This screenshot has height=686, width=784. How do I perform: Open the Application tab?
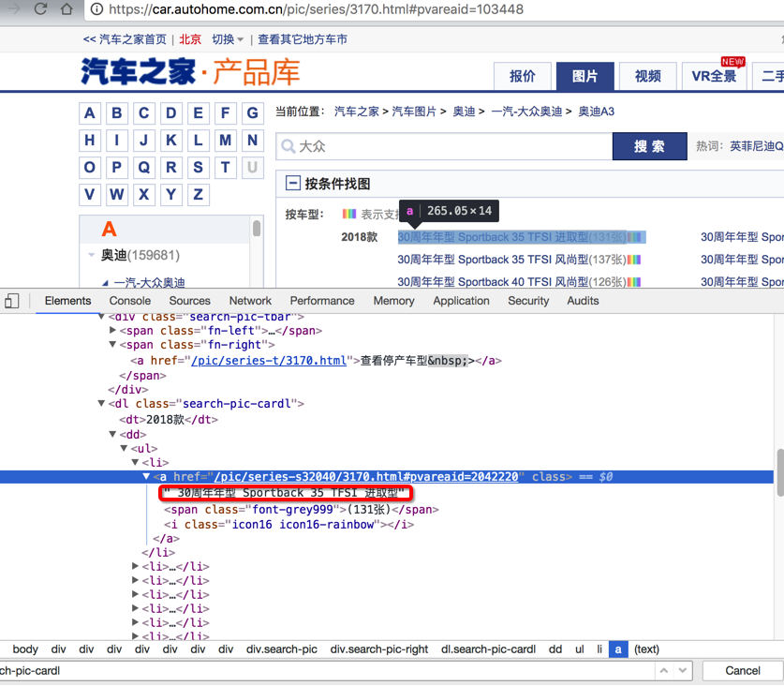(461, 301)
